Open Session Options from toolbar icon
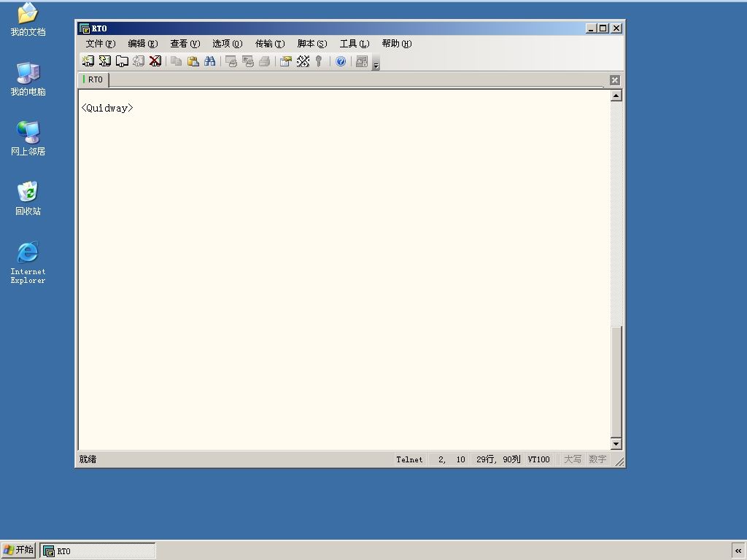Image resolution: width=747 pixels, height=560 pixels. (x=286, y=61)
